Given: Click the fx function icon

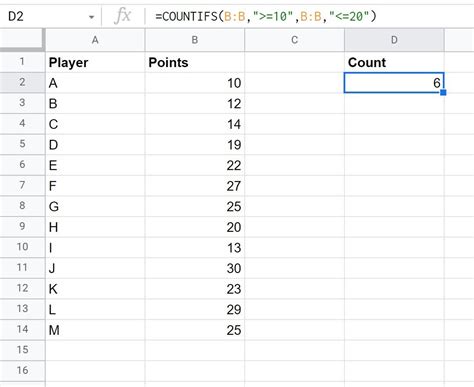Looking at the screenshot, I should [x=122, y=16].
